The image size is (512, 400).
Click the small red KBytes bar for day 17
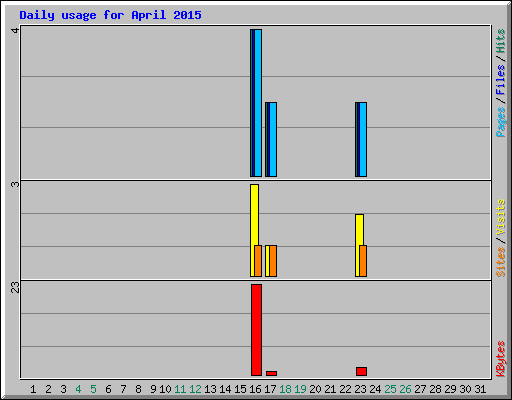(271, 373)
